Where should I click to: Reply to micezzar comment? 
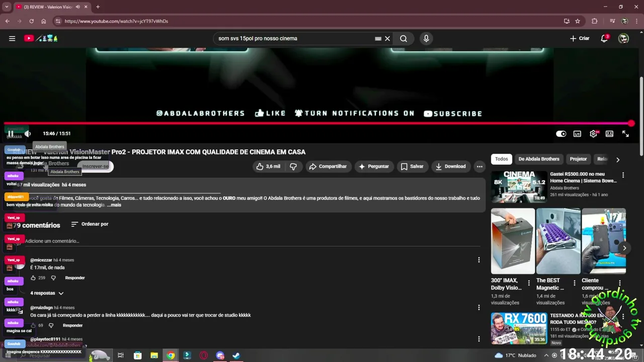tap(75, 278)
